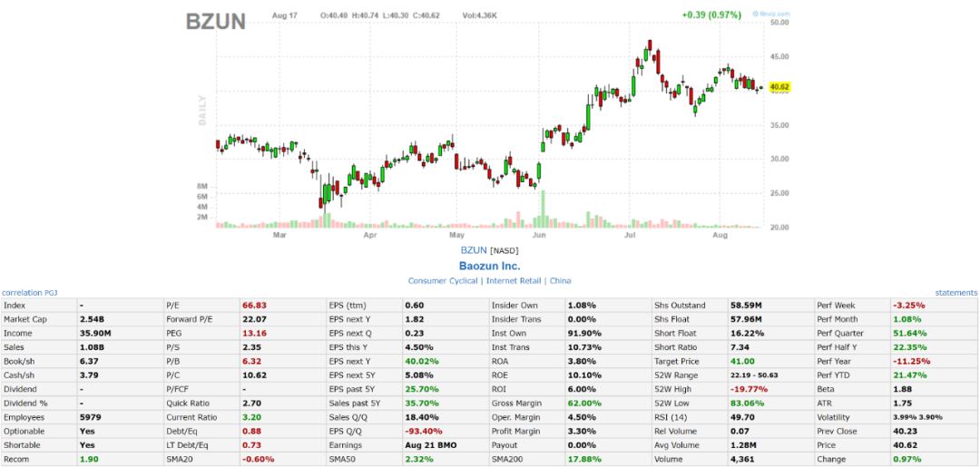Select the PEG value 13.16

tap(254, 334)
